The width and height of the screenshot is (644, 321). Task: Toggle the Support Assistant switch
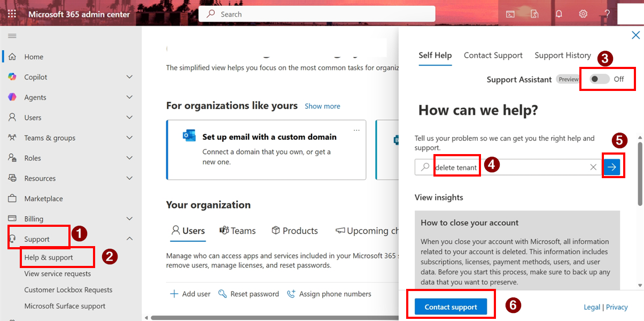click(x=600, y=79)
